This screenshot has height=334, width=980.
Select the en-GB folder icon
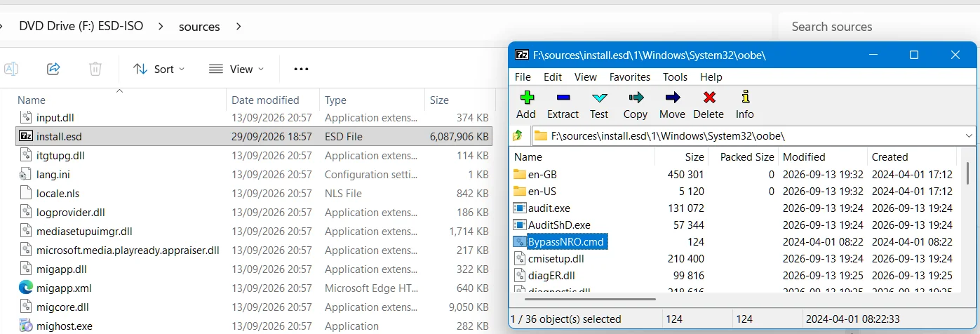520,174
